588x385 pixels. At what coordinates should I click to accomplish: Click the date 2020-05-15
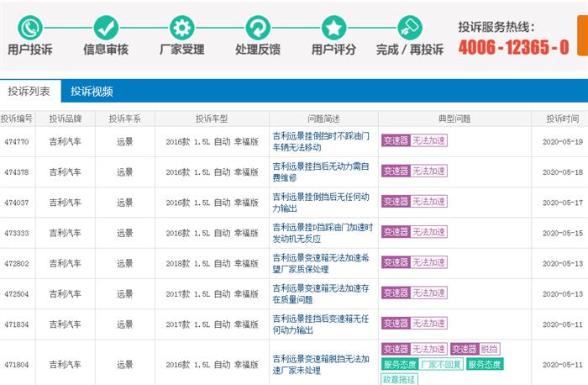(x=563, y=233)
